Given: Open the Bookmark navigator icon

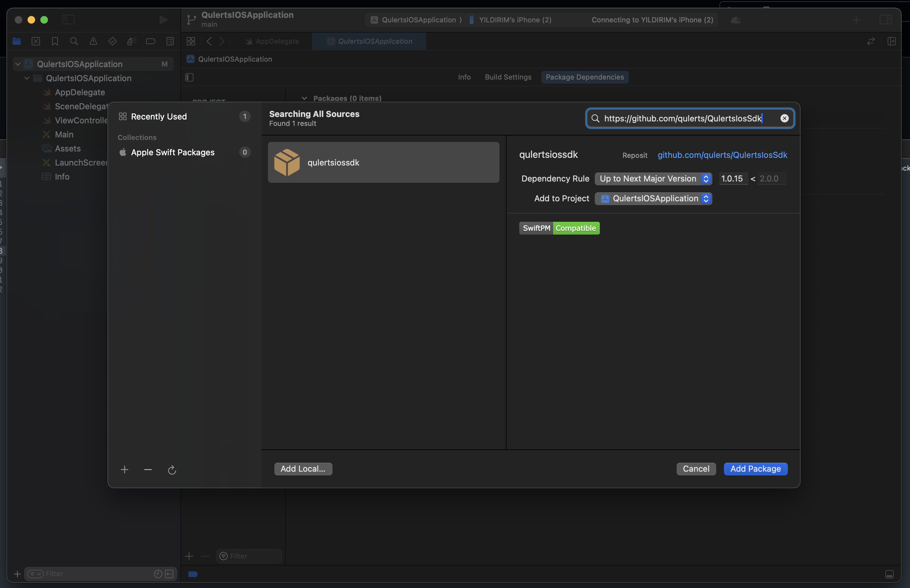Looking at the screenshot, I should [x=55, y=41].
